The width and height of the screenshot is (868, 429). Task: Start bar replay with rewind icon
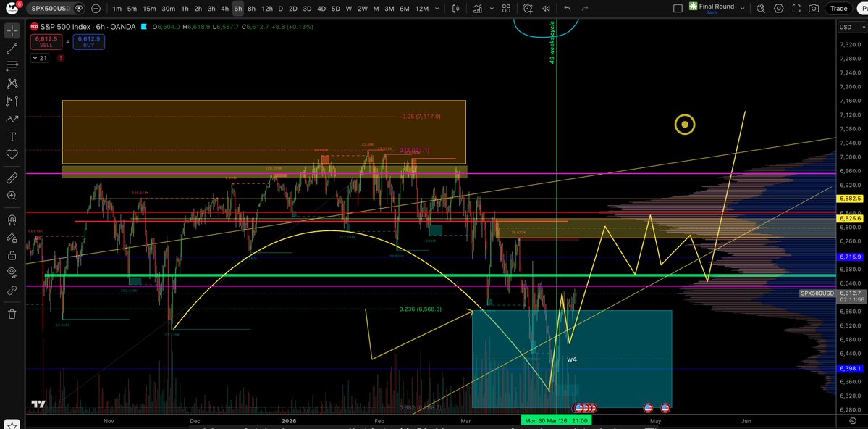pyautogui.click(x=546, y=9)
